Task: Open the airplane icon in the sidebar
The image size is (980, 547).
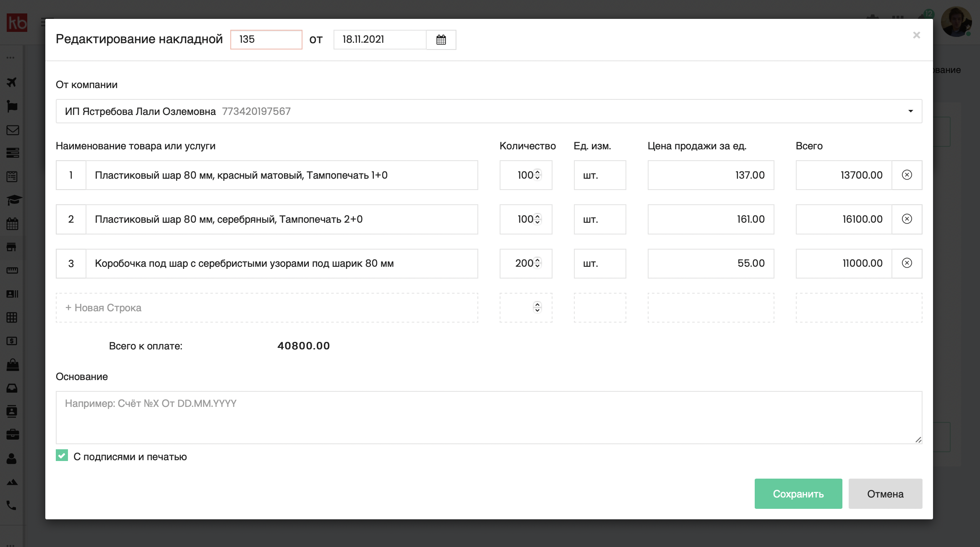Action: tap(12, 82)
